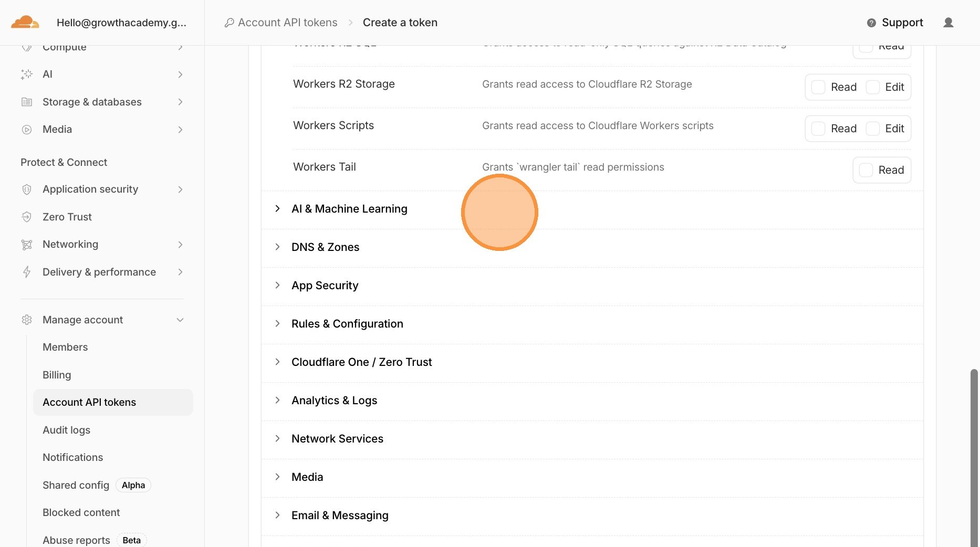The image size is (980, 547).
Task: Click the Cloudflare logo icon
Action: coord(25,22)
